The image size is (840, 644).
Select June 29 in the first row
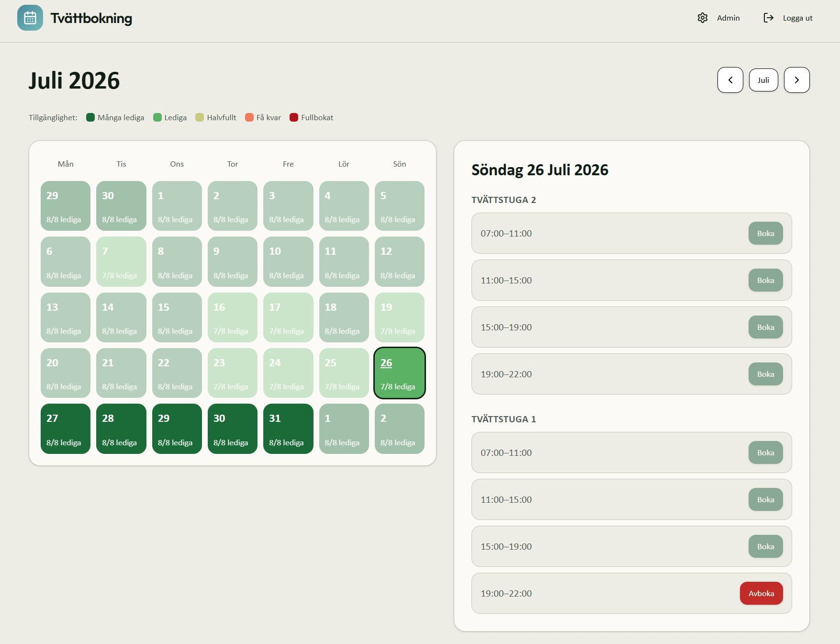(66, 206)
